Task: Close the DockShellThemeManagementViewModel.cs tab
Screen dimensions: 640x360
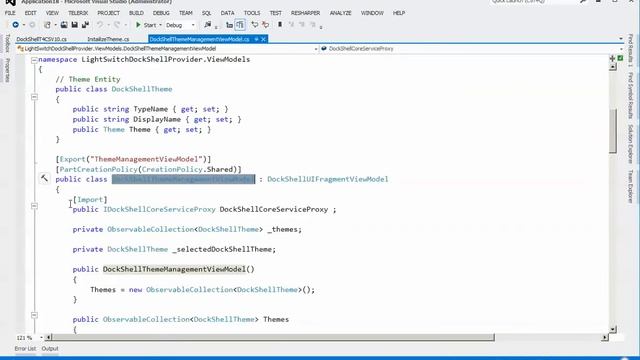Action: 263,39
